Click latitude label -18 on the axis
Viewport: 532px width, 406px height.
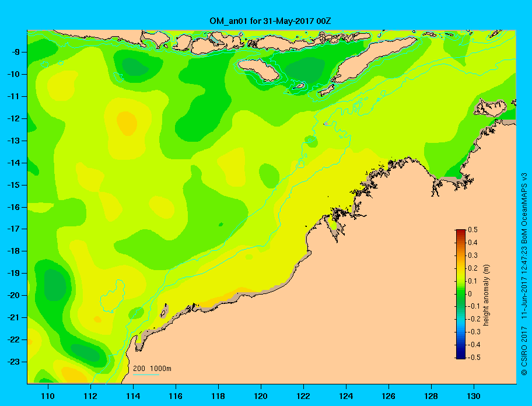point(13,251)
